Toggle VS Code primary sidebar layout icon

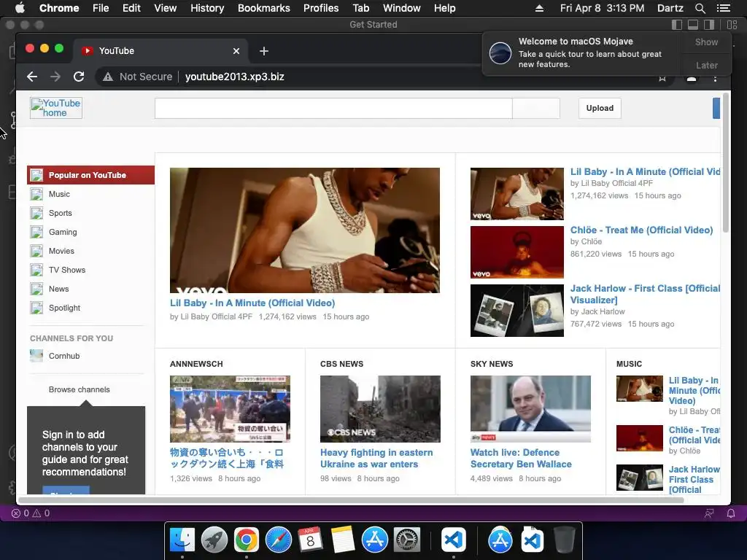[677, 25]
